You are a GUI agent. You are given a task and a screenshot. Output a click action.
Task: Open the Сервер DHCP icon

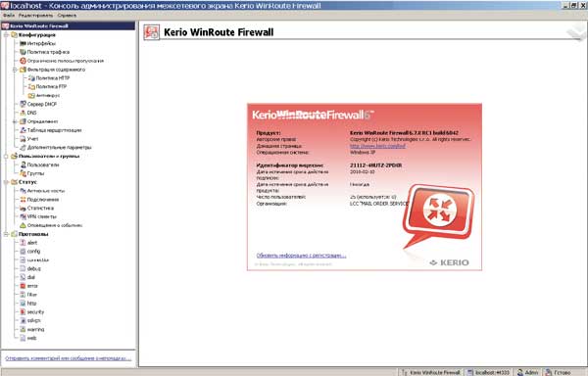point(23,104)
